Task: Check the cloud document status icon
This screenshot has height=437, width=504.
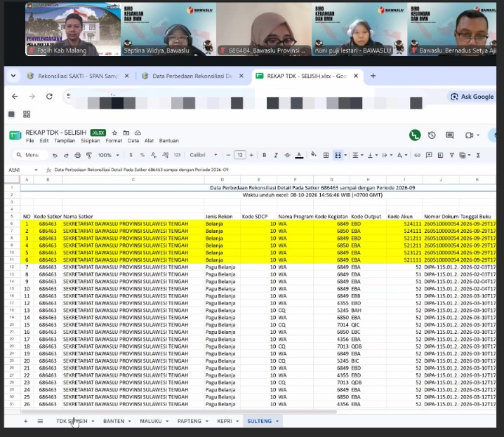Action: click(x=138, y=133)
